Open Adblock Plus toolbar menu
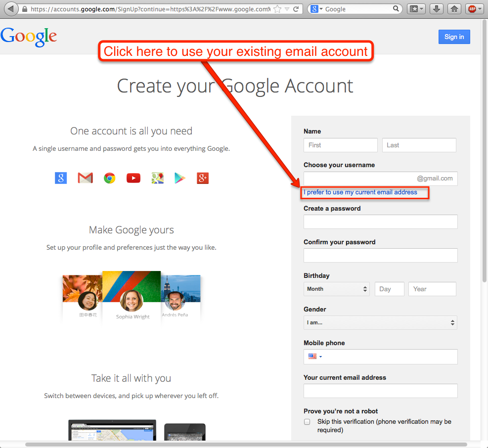 click(x=474, y=9)
